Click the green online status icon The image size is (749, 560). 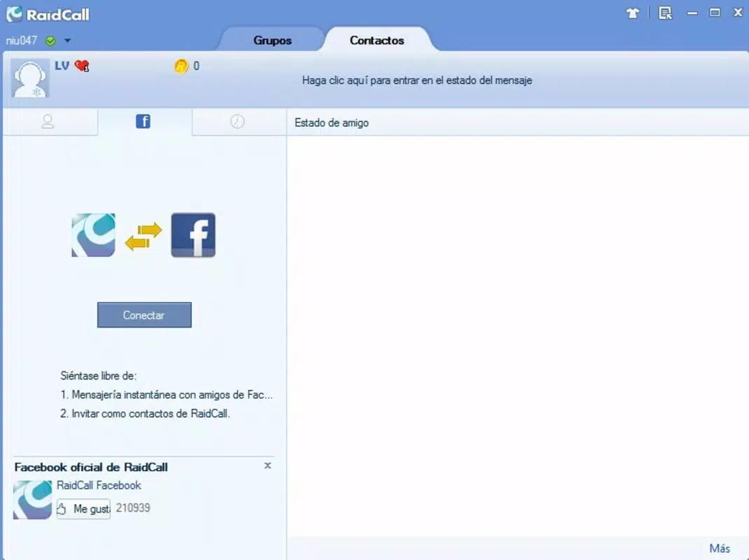(50, 41)
